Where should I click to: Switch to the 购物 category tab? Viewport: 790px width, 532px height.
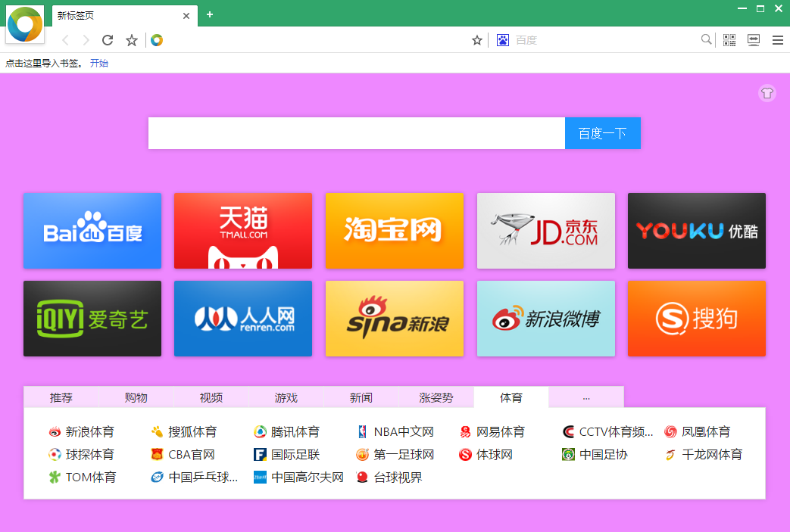[136, 397]
